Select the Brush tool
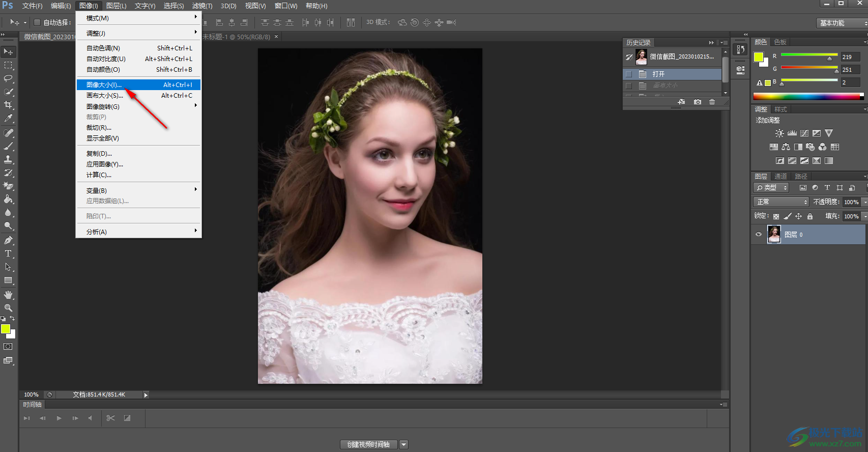 9,146
